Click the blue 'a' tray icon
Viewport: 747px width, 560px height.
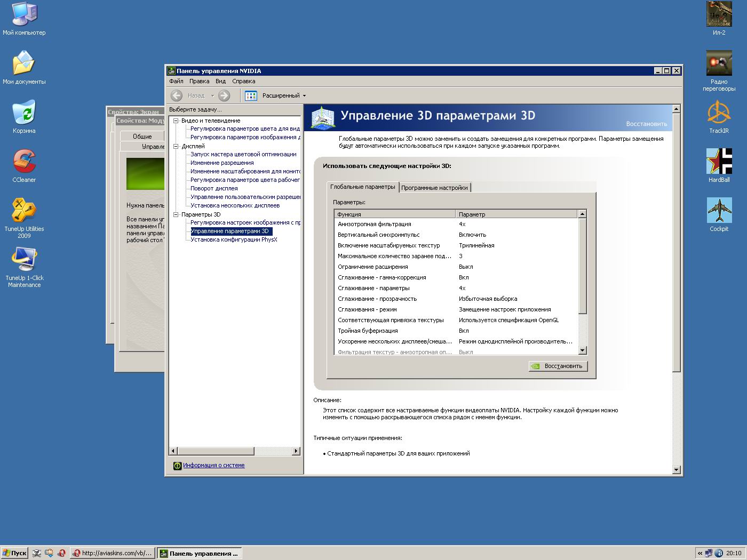[x=718, y=553]
